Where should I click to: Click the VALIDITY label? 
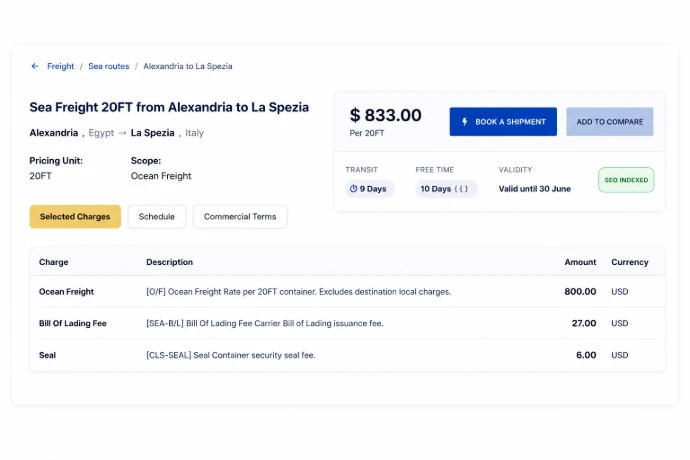click(515, 170)
